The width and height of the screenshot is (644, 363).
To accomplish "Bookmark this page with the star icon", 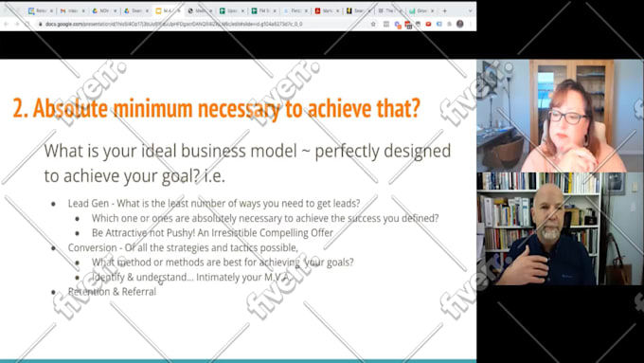I will (373, 25).
